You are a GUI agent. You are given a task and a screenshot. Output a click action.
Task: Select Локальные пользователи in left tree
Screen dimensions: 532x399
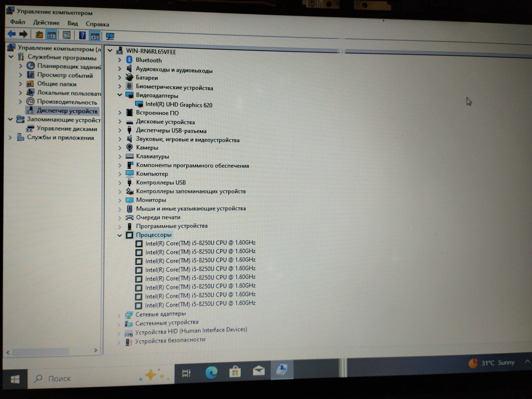coord(69,93)
